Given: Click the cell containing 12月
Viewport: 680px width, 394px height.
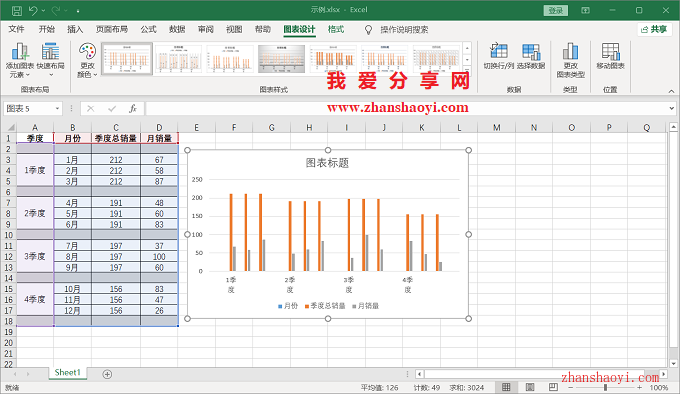Looking at the screenshot, I should coord(72,310).
